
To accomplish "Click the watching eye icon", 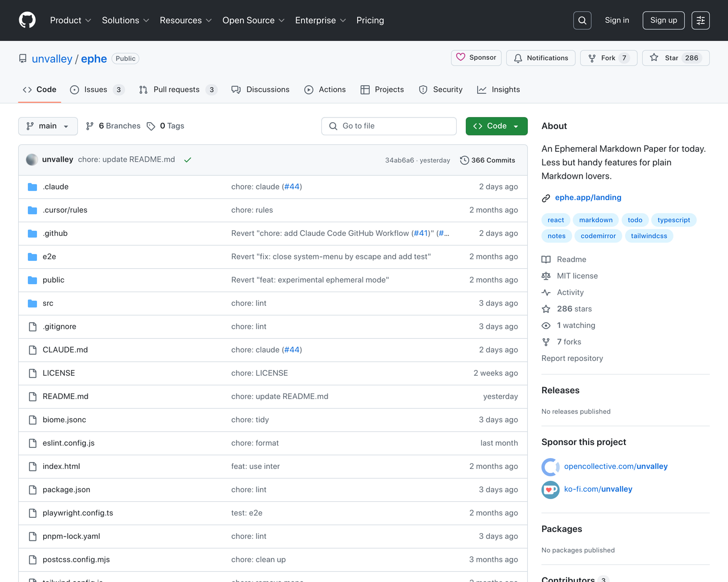I will 546,326.
